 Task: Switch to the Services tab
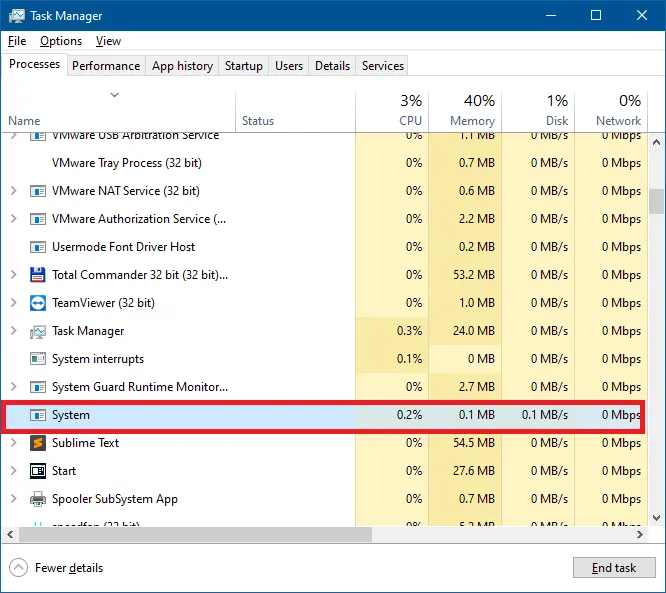(x=382, y=66)
